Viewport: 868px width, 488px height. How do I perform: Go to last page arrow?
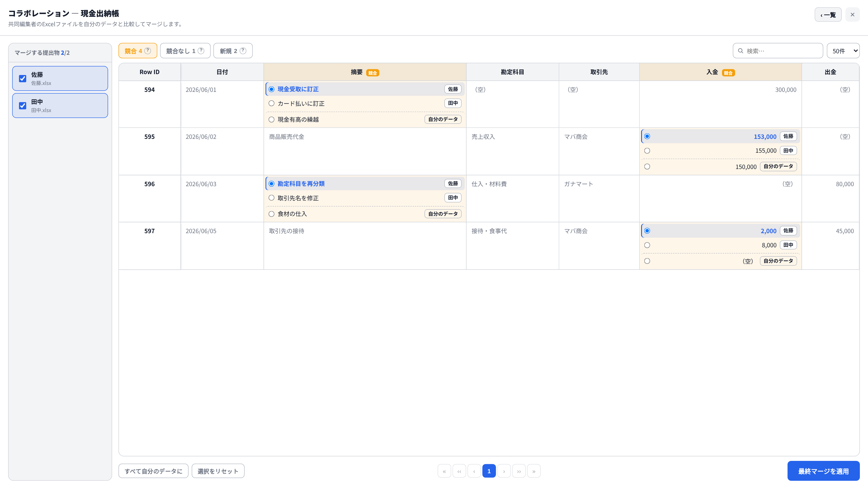tap(534, 471)
